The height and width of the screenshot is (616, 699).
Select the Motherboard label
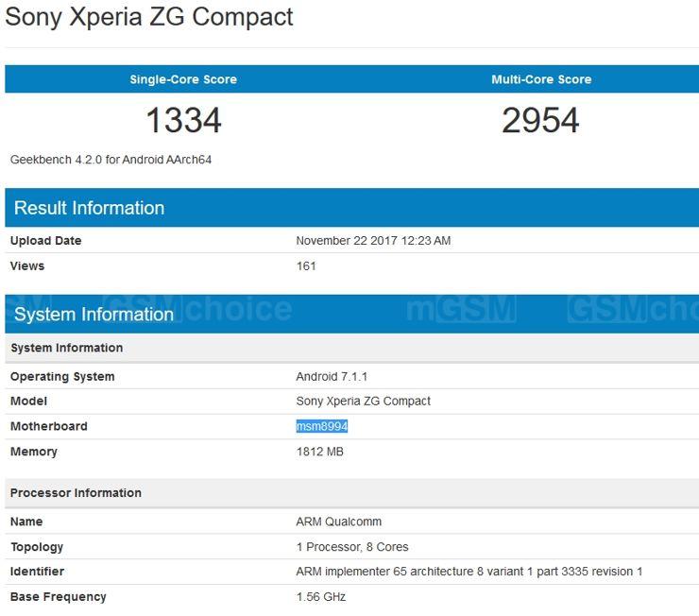(x=48, y=426)
